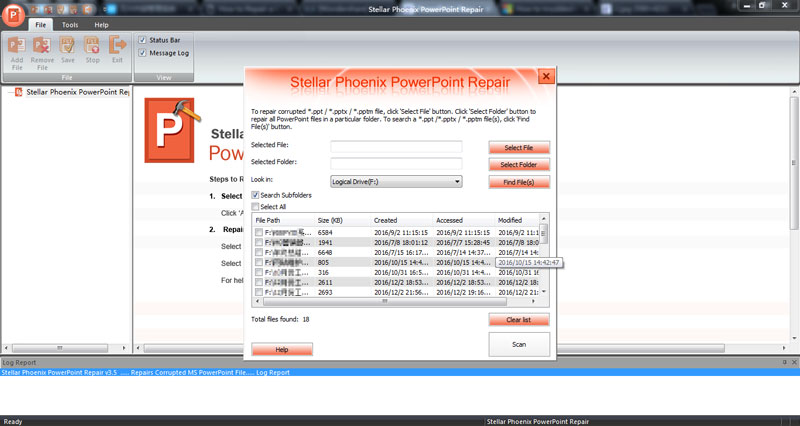Select Stellar Phoenix PowerPoint Repair tree node
The height and width of the screenshot is (426, 800).
click(78, 92)
